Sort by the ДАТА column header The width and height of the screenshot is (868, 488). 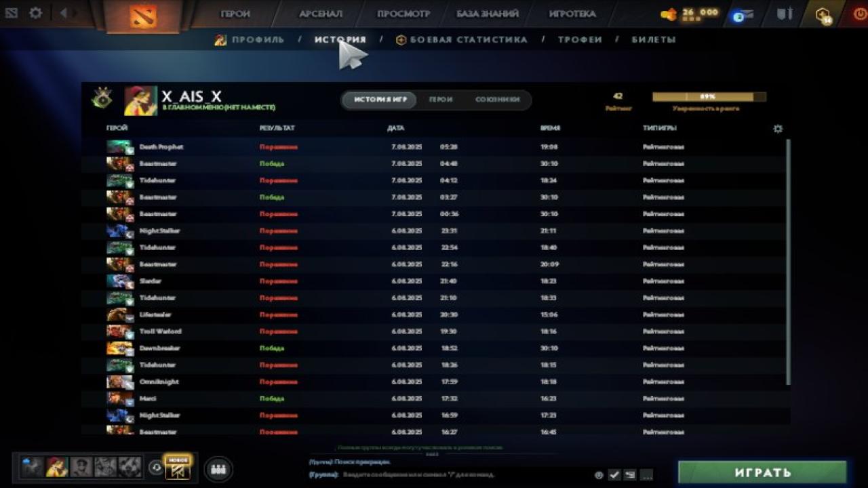click(396, 128)
